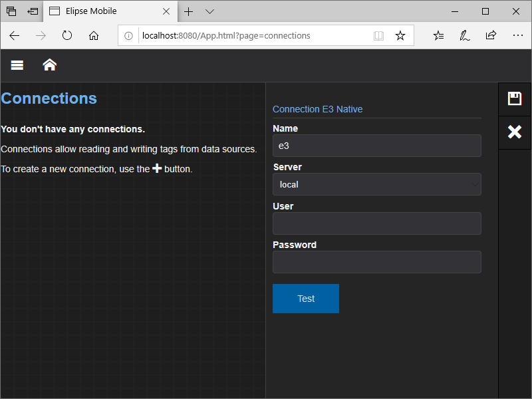Expand the Server dropdown showing local
This screenshot has height=399, width=532.
(376, 184)
